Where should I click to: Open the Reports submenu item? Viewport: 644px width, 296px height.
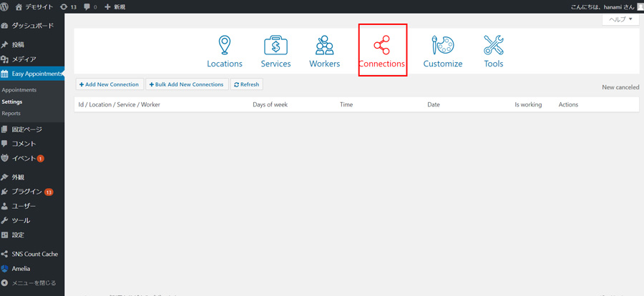[x=11, y=113]
